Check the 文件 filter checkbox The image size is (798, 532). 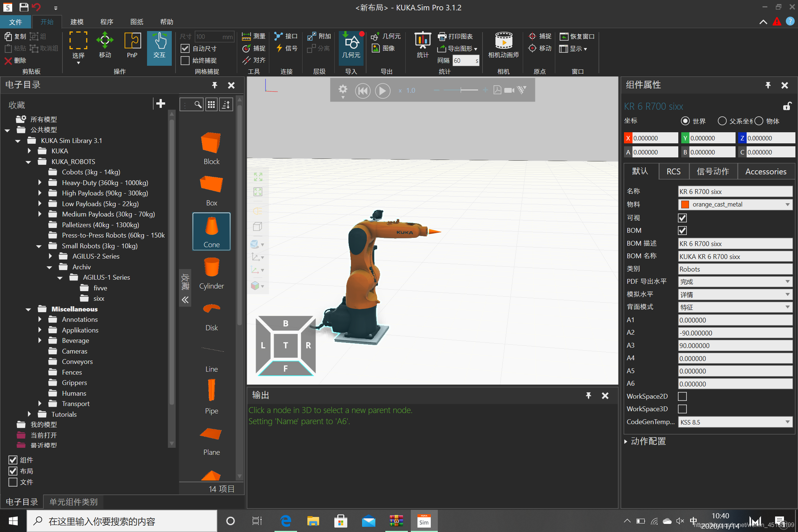(13, 482)
